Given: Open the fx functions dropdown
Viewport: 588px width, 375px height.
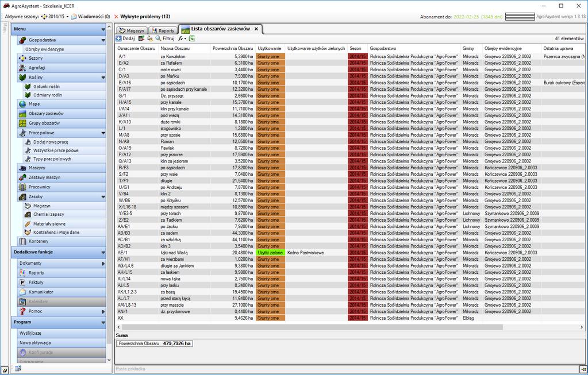Looking at the screenshot, I should tap(182, 38).
